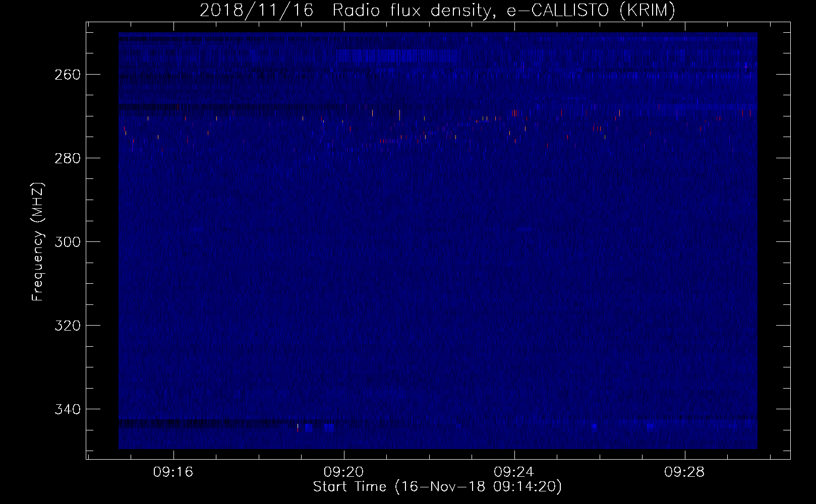The height and width of the screenshot is (504, 816).
Task: Click the 09:20 time tick label
Action: 344,472
